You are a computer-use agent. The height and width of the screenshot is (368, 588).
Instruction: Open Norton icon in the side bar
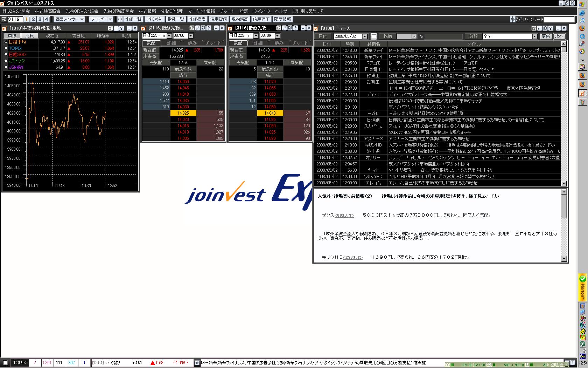pyautogui.click(x=582, y=288)
